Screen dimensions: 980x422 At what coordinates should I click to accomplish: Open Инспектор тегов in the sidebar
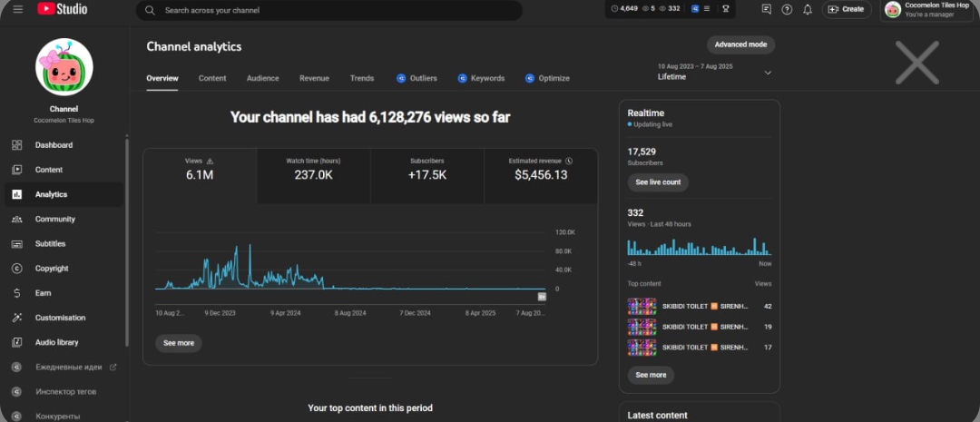[x=64, y=391]
